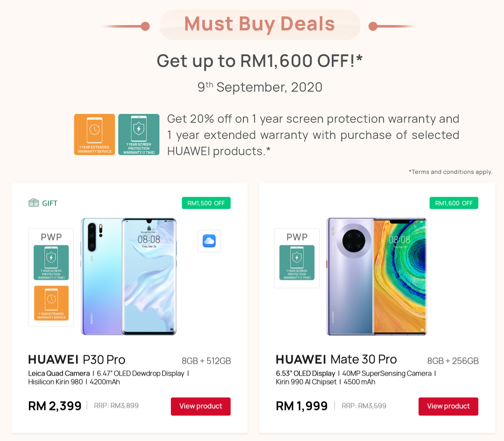Click the green GIFT box icon

tap(34, 203)
